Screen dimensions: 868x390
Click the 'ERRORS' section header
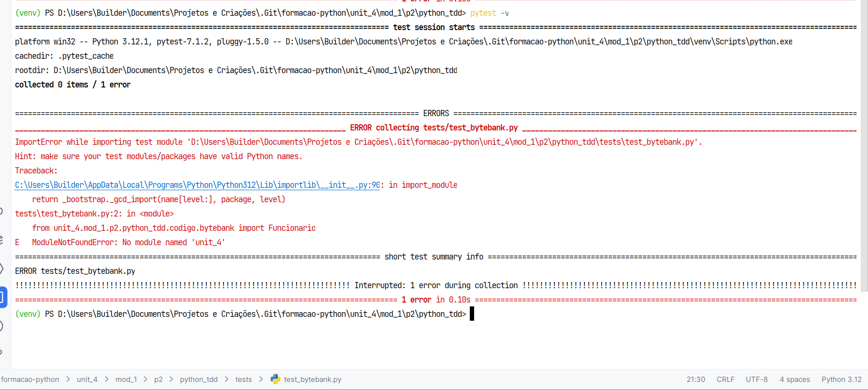(x=436, y=113)
